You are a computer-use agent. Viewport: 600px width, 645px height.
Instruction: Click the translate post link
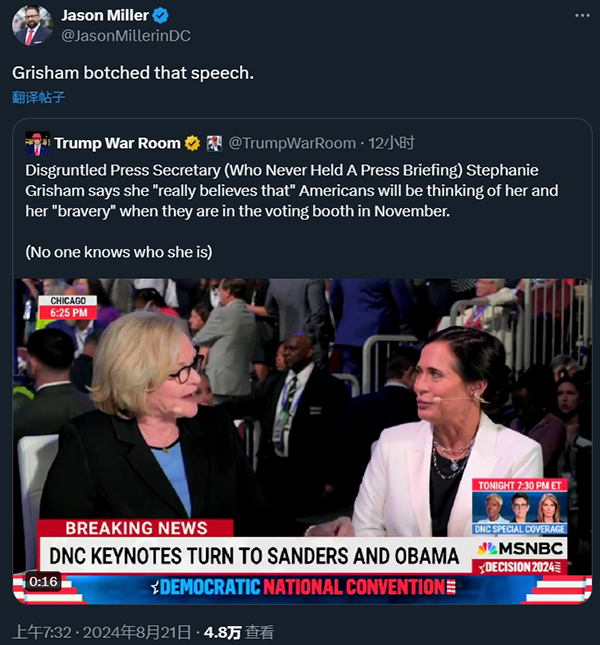tap(38, 97)
